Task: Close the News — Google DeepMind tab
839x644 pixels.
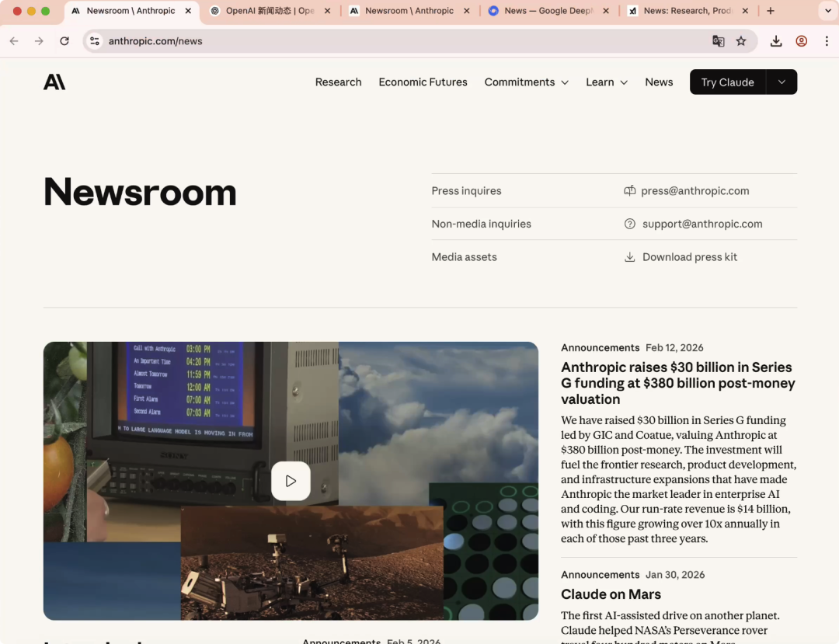Action: click(606, 11)
